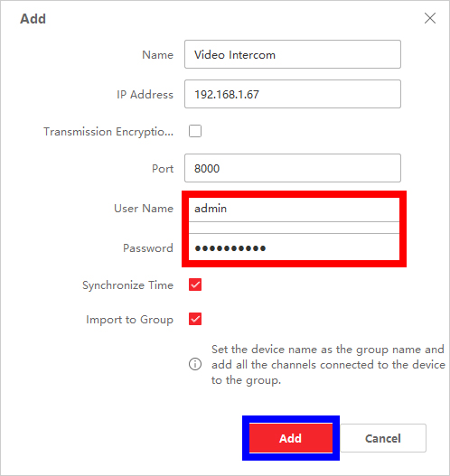The height and width of the screenshot is (476, 450).
Task: Click the IP Address label
Action: coord(145,95)
